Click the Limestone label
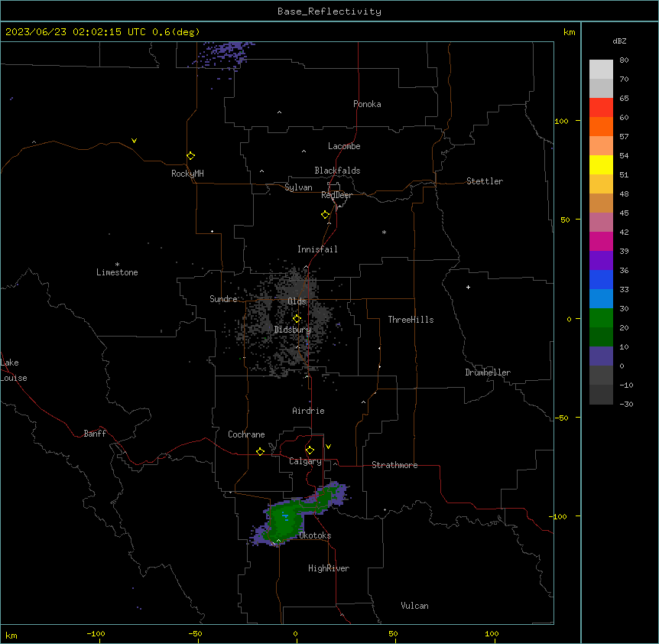This screenshot has height=644, width=659. pos(117,272)
